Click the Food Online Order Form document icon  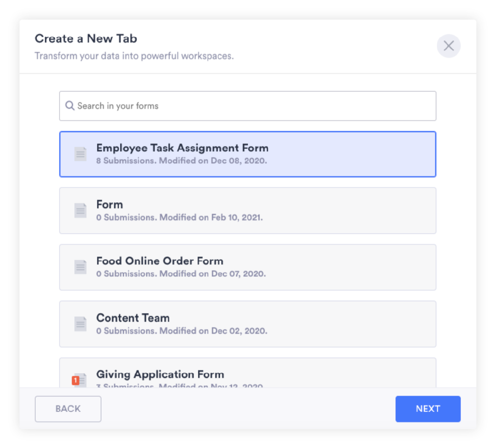point(80,267)
